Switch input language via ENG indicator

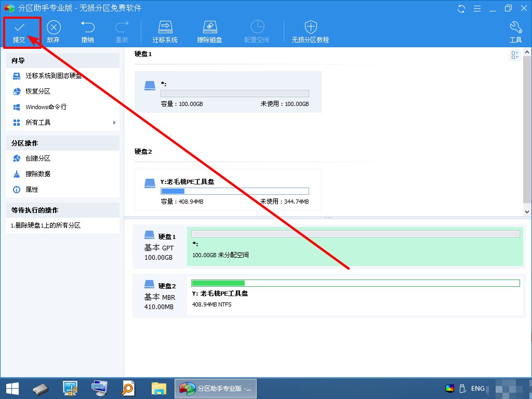478,389
